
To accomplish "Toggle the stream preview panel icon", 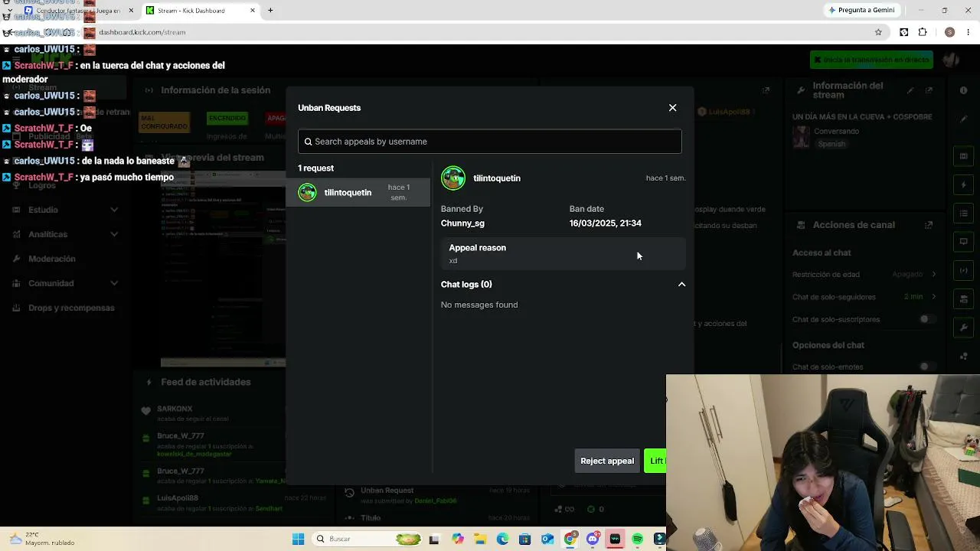I will [963, 156].
